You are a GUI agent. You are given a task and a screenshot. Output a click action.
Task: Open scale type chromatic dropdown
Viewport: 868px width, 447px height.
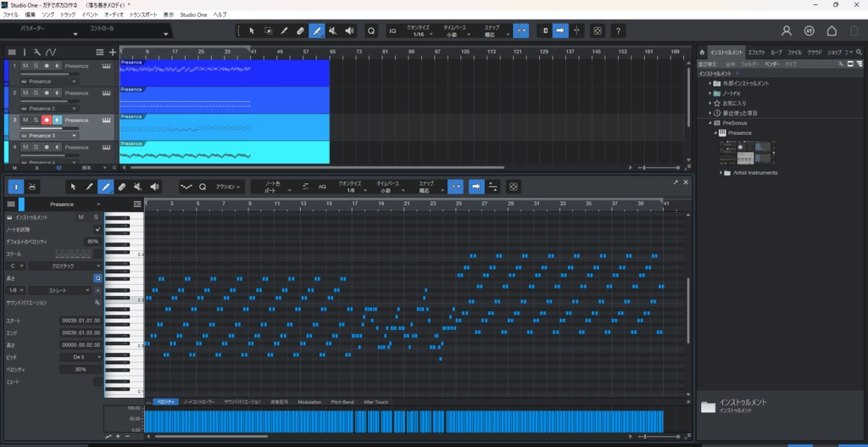(x=65, y=265)
